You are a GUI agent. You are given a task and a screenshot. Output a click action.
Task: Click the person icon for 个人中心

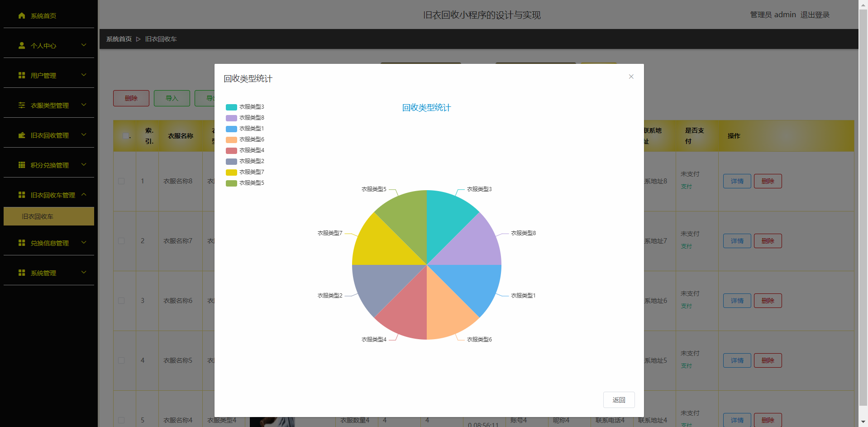pos(21,46)
